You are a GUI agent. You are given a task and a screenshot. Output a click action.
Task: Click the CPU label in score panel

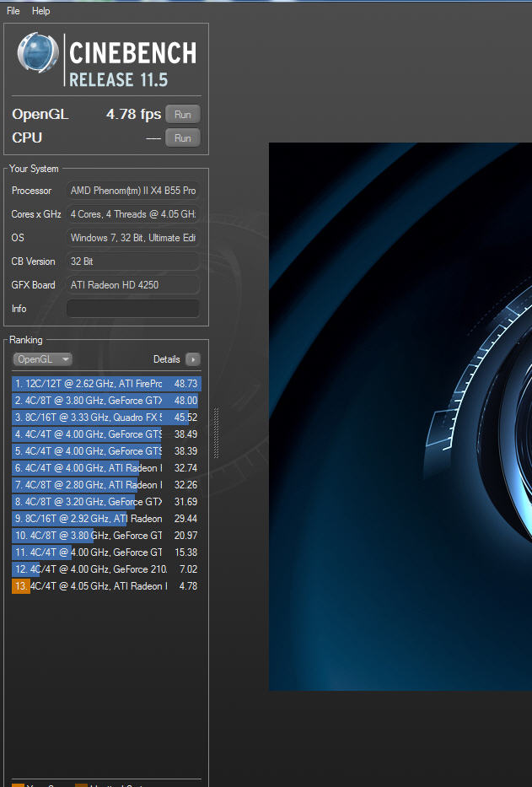27,138
